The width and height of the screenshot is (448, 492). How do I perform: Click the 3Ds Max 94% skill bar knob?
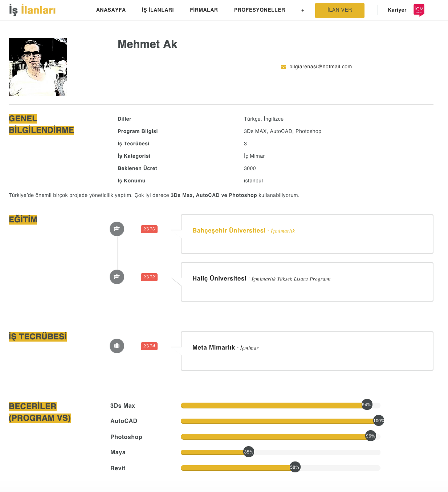coord(367,404)
